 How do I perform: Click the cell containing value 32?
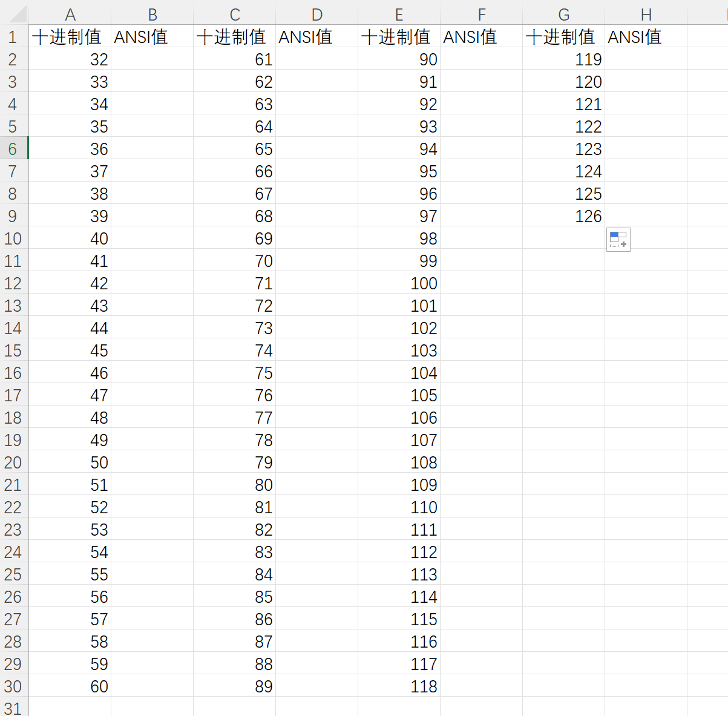tap(70, 59)
